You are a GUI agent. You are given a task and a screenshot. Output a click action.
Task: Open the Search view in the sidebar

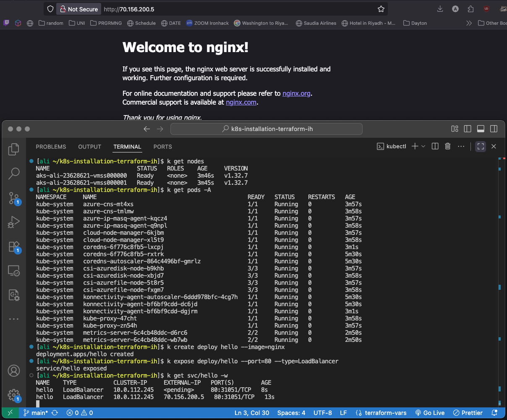pyautogui.click(x=14, y=173)
